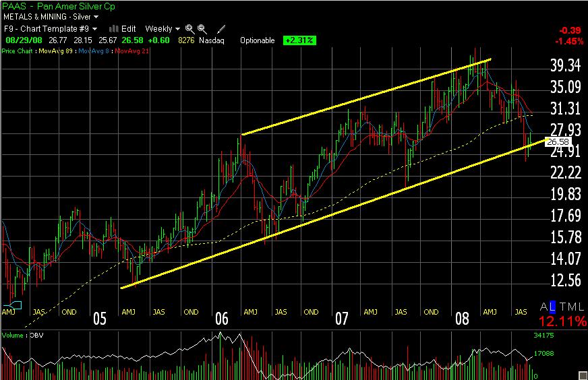Click the 17088 volume scale label
The image size is (588, 380).
tap(543, 354)
